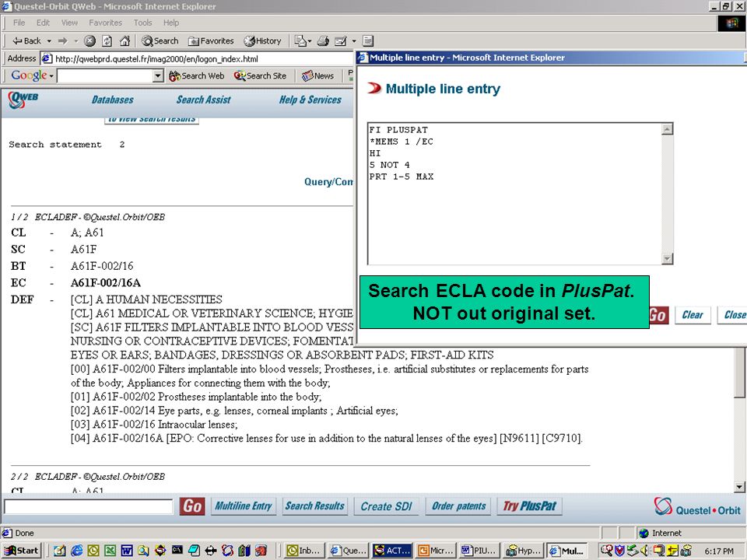Screen dimensions: 747x560
Task: Expand the Google logo menu arrow
Action: [x=51, y=75]
